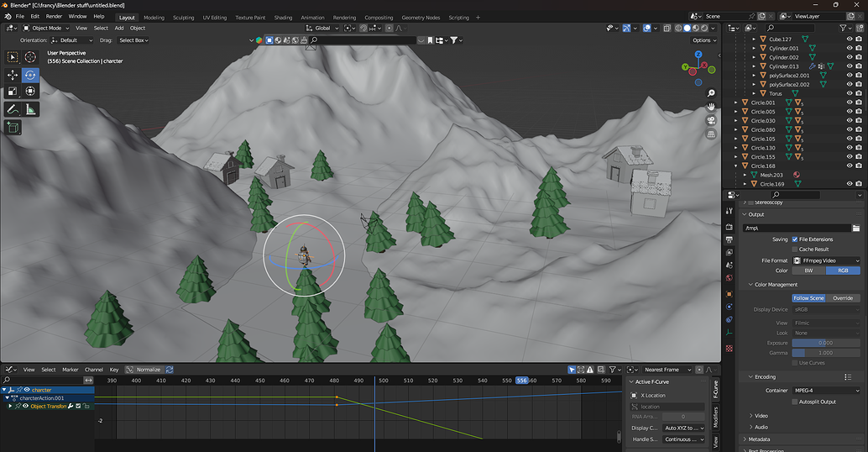This screenshot has width=868, height=452.
Task: Expand Cylinder.013 in the outliner
Action: pyautogui.click(x=753, y=66)
